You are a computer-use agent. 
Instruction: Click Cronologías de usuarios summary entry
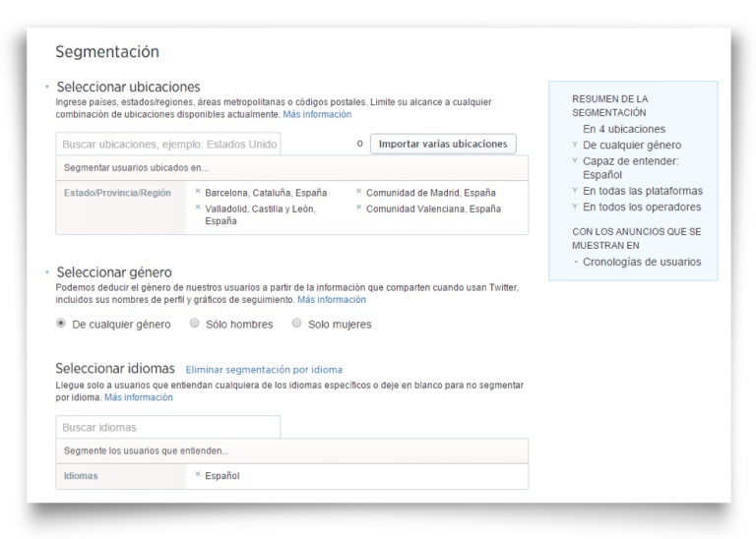[642, 262]
